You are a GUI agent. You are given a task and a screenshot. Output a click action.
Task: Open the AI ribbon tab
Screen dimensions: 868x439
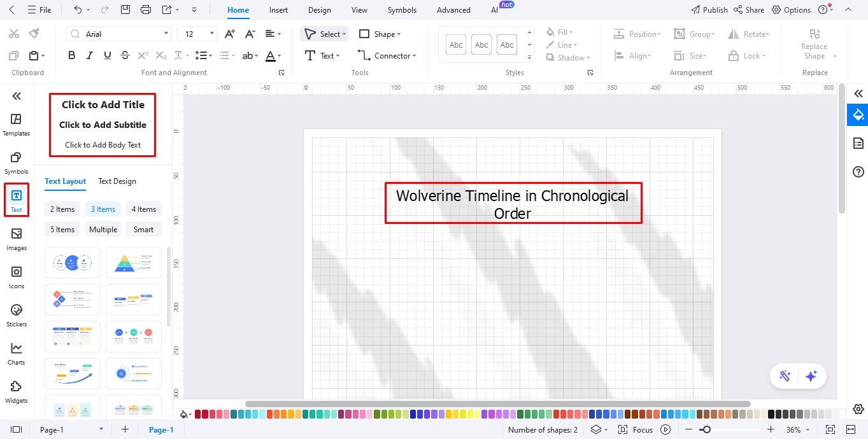pos(495,10)
